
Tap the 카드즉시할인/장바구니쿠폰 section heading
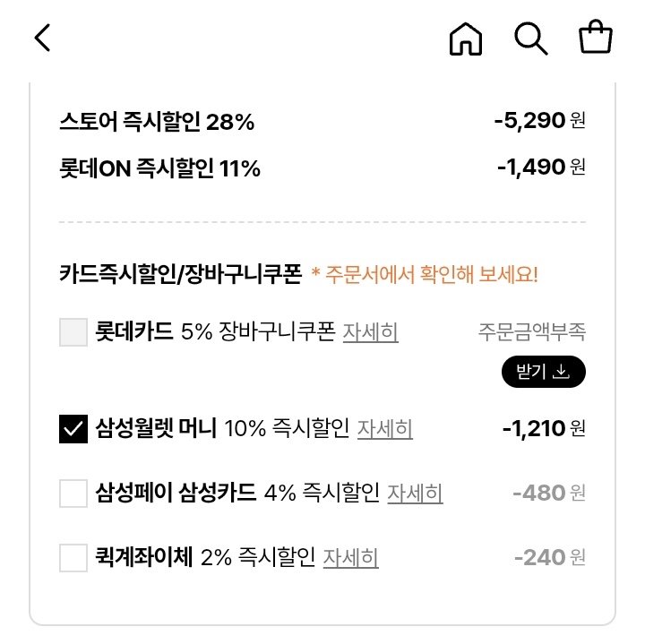pos(180,274)
